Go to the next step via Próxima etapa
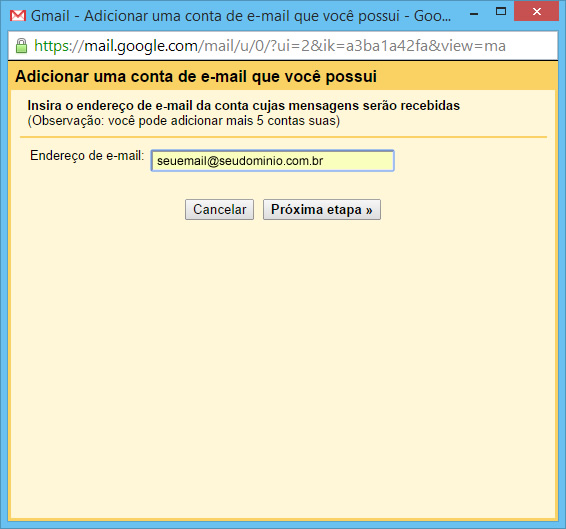 pos(322,209)
